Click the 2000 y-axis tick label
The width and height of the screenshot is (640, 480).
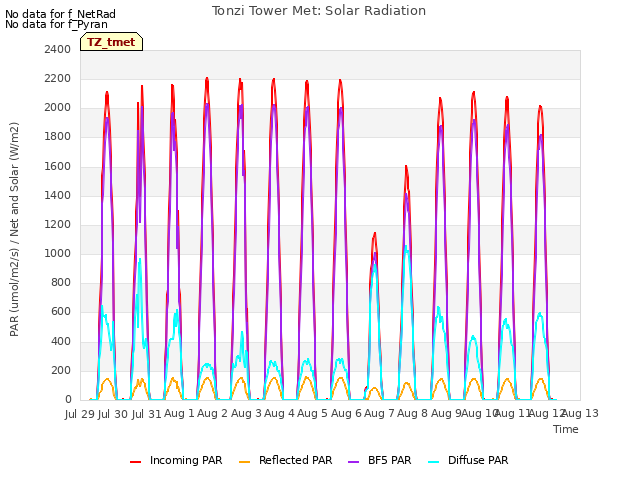58,108
